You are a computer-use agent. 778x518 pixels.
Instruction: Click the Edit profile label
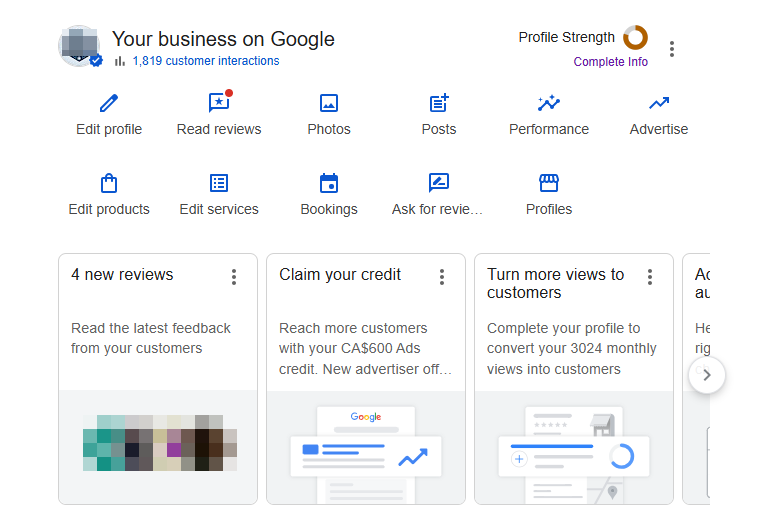(109, 130)
